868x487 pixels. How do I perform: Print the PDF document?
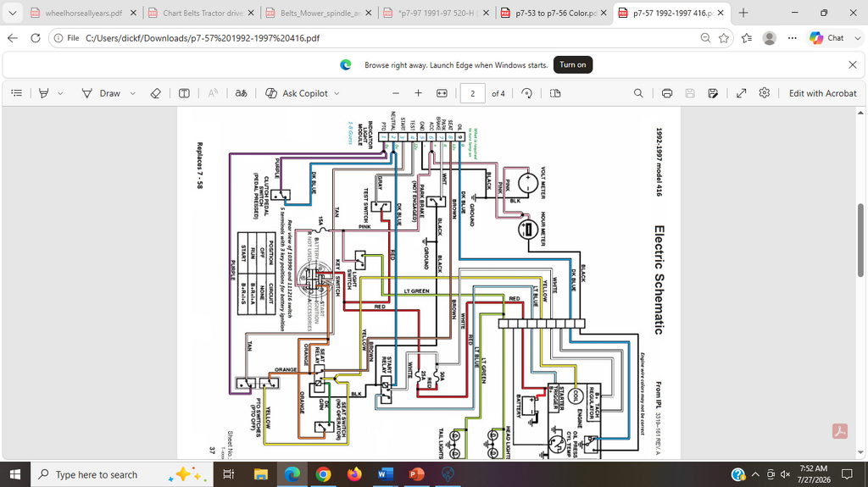coord(667,93)
